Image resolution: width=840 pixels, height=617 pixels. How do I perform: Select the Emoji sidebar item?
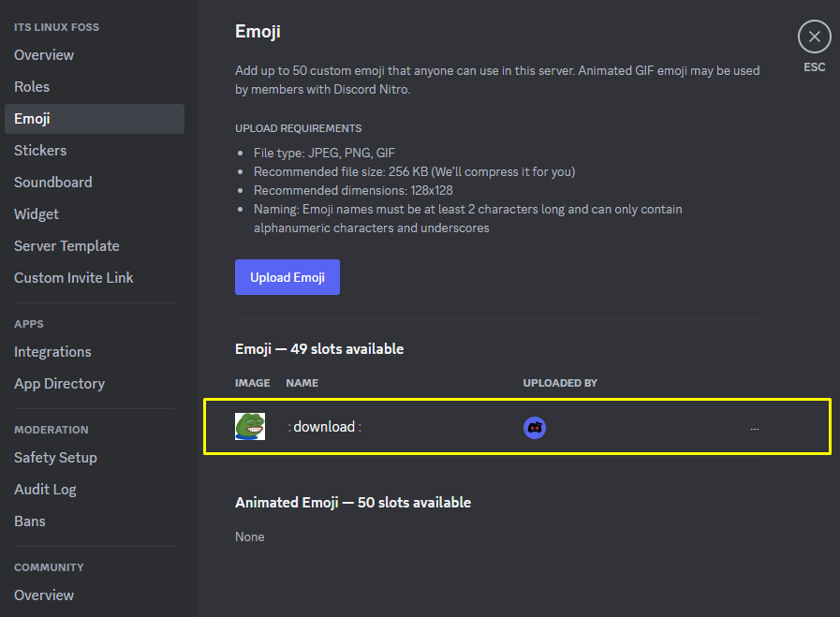pyautogui.click(x=95, y=118)
